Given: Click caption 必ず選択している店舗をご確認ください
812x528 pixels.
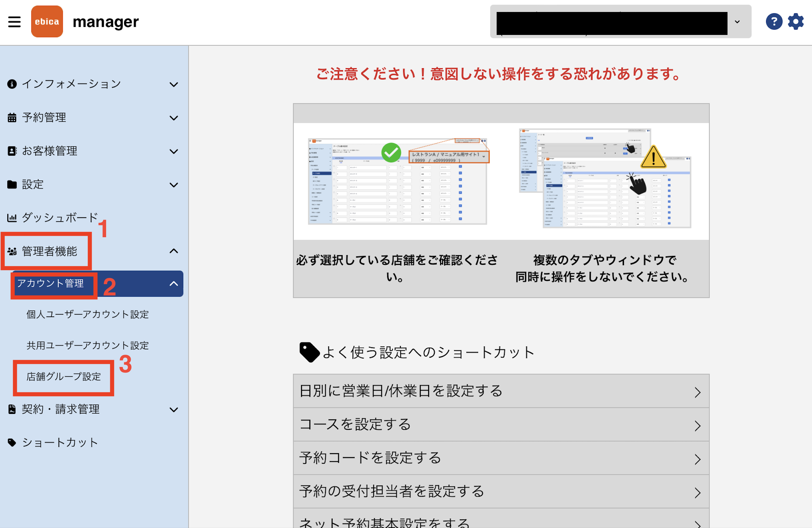Looking at the screenshot, I should pyautogui.click(x=397, y=268).
